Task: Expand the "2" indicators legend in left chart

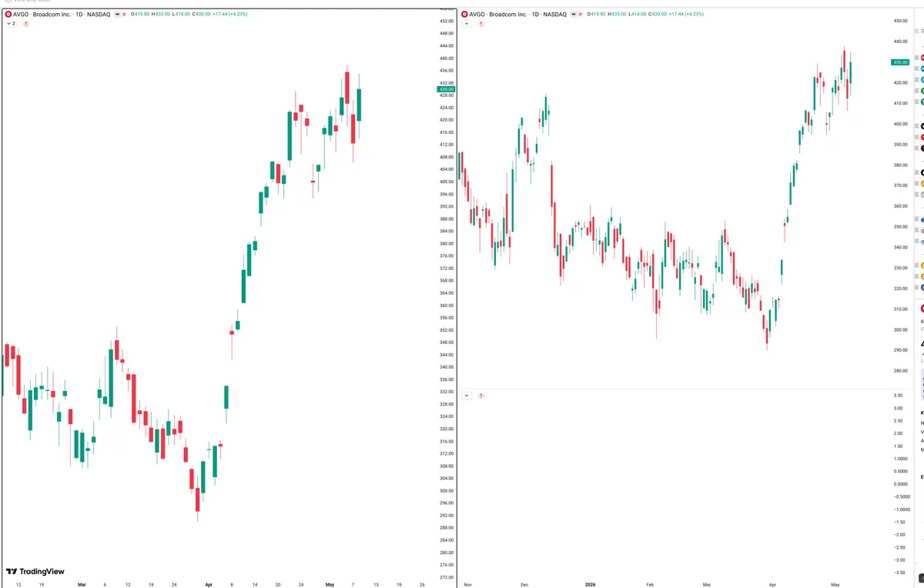Action: [12, 24]
